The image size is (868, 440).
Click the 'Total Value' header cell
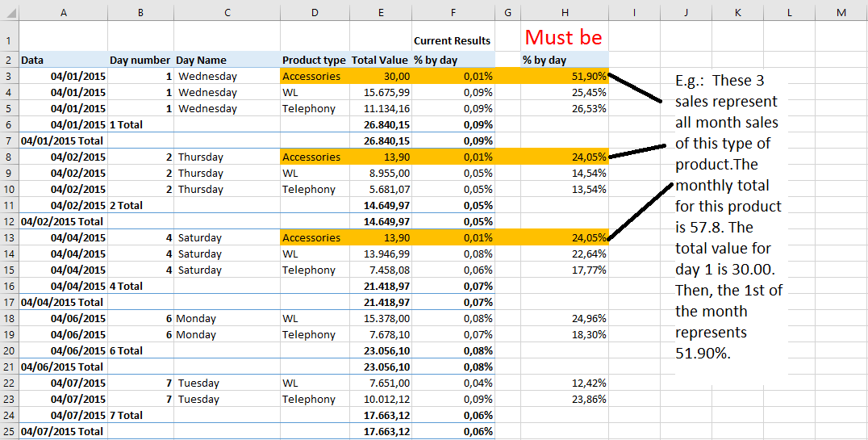coord(381,60)
